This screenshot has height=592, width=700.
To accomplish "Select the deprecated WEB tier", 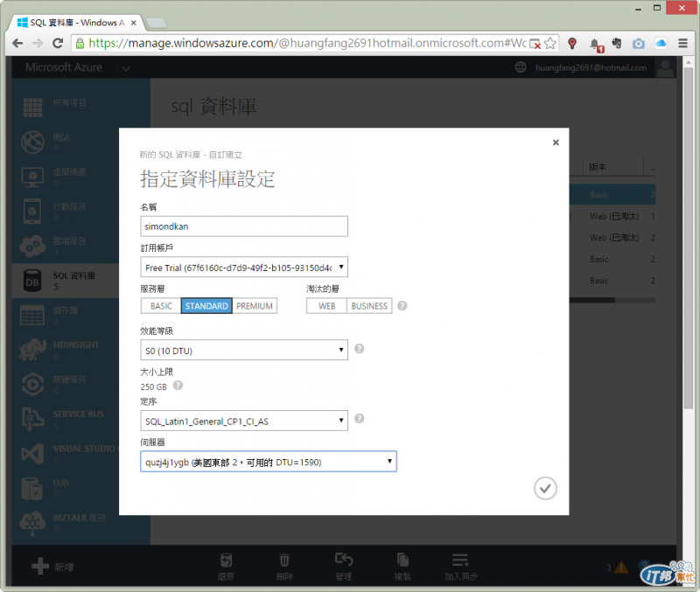I will (x=326, y=305).
